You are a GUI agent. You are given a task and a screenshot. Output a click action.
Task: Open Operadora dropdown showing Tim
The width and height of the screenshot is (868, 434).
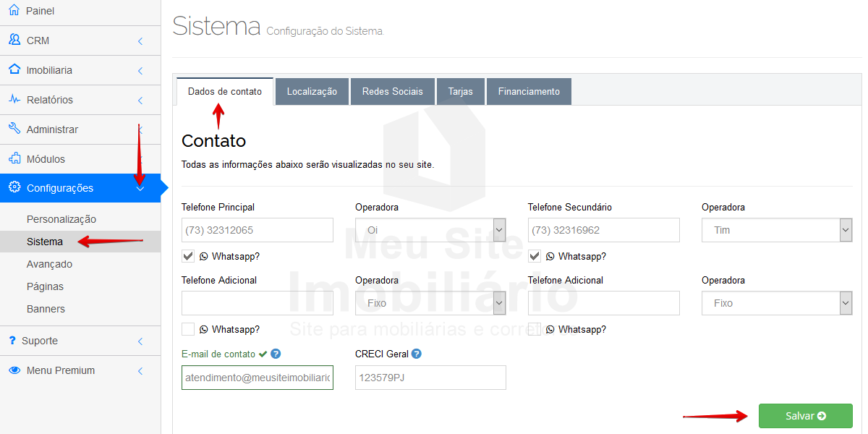click(x=777, y=230)
